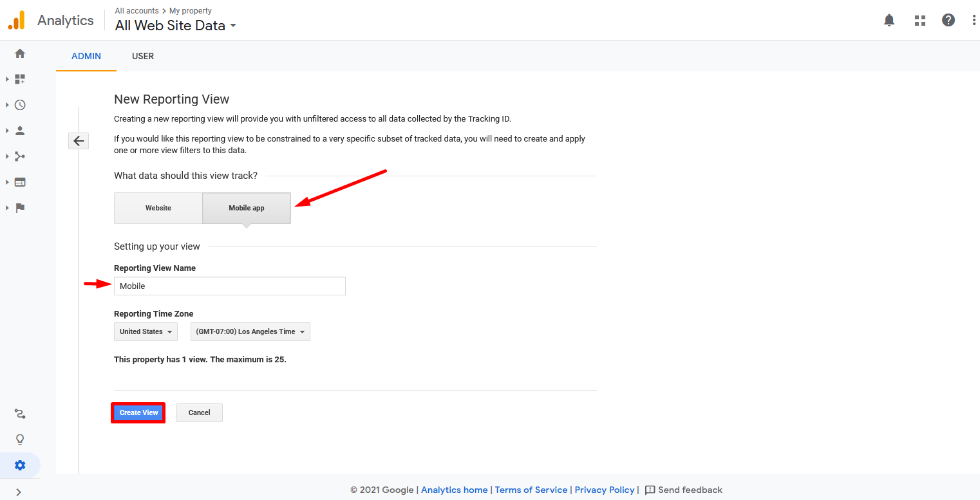Screen dimensions: 980x500
Task: Expand the Acquisition section arrow
Action: click(x=7, y=156)
